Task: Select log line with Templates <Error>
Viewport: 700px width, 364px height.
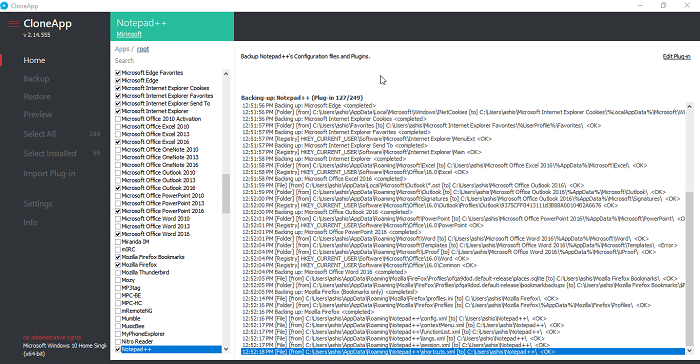Action: pyautogui.click(x=460, y=245)
